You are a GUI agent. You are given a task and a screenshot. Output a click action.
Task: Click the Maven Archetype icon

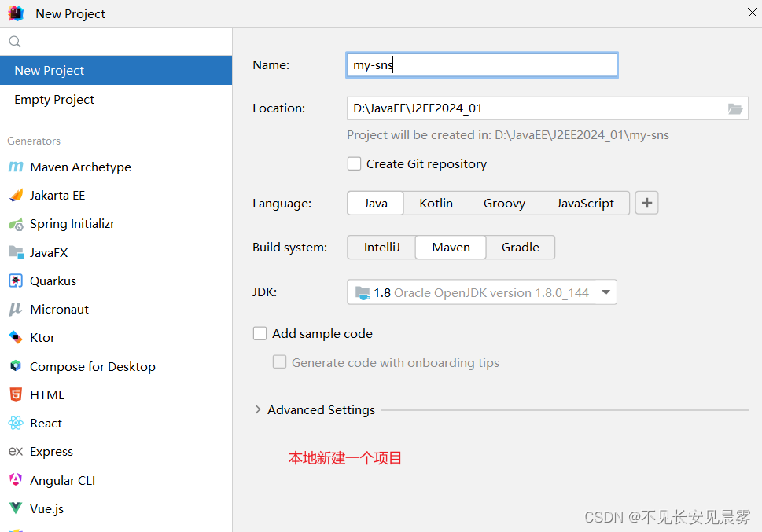coord(16,167)
